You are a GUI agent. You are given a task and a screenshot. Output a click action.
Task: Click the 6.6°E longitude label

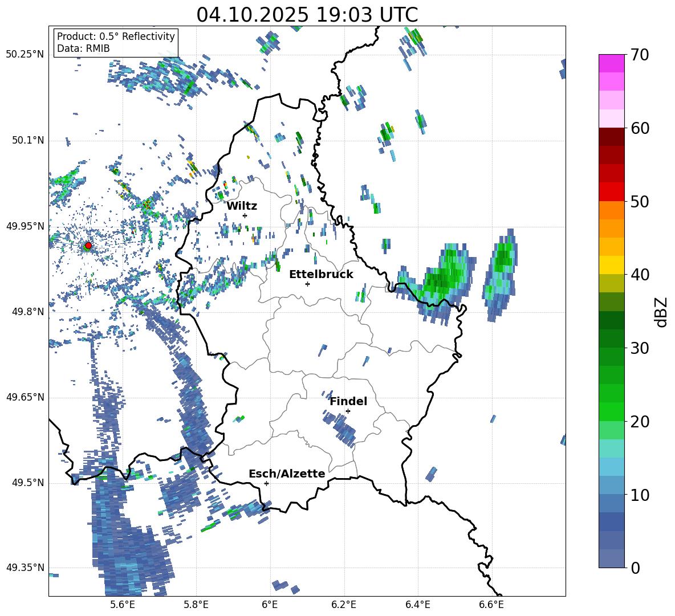tap(491, 605)
